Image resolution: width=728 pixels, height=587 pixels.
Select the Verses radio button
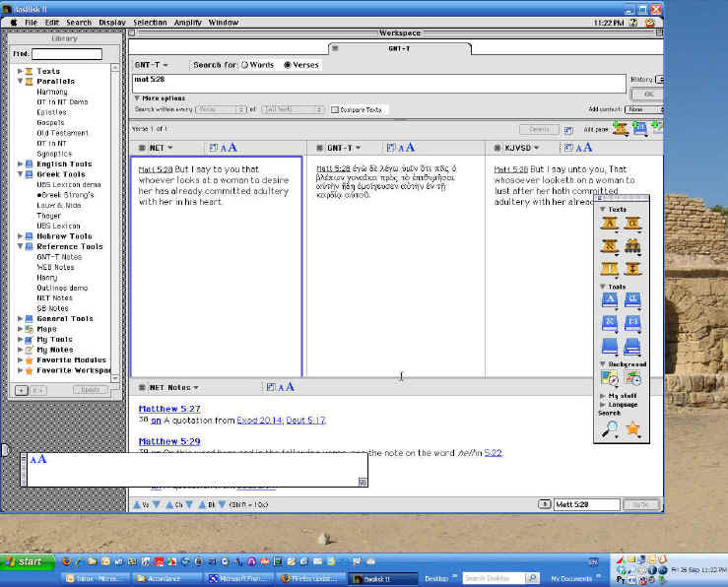pyautogui.click(x=288, y=65)
